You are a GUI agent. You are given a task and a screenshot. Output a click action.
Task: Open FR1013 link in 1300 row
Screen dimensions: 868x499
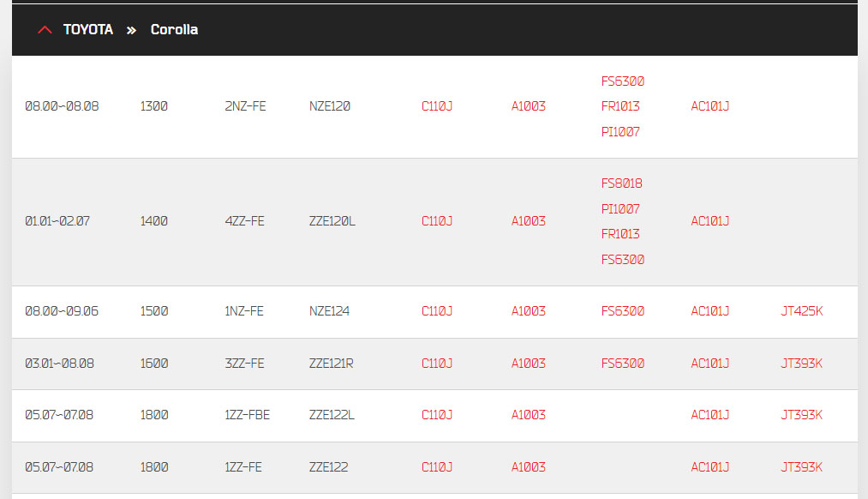click(x=620, y=106)
